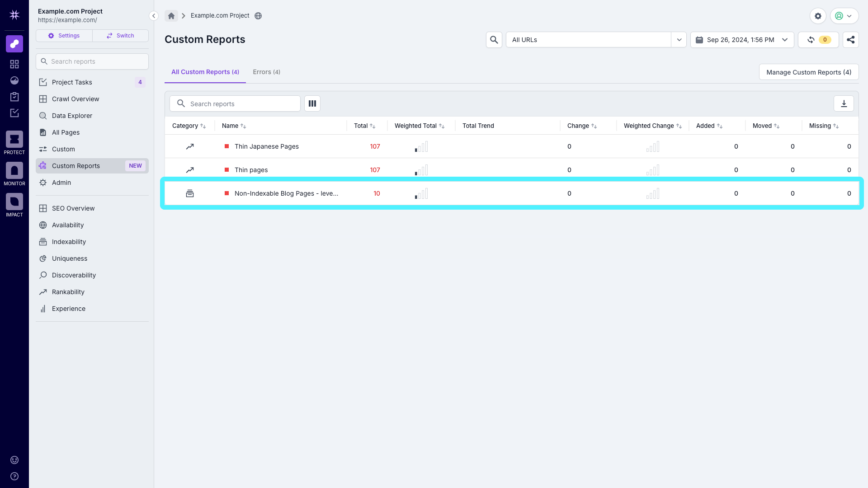This screenshot has width=868, height=488.
Task: Switch to the Errors (4) tab
Action: 266,72
